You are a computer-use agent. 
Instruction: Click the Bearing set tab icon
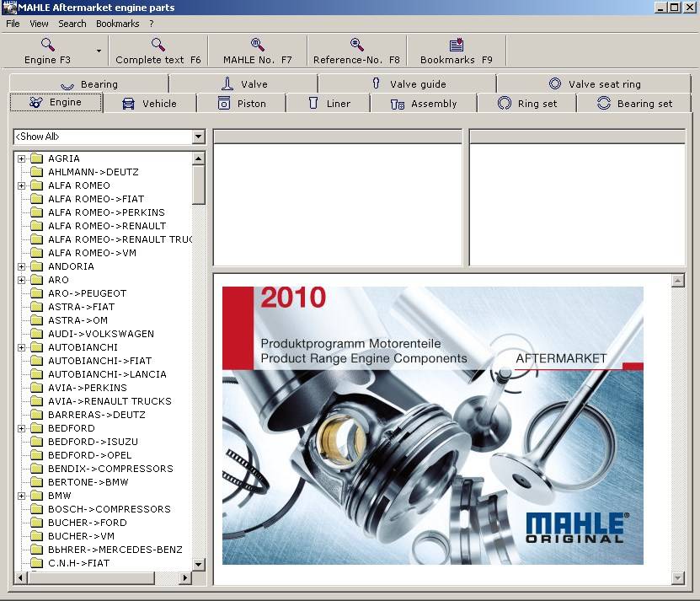point(604,103)
